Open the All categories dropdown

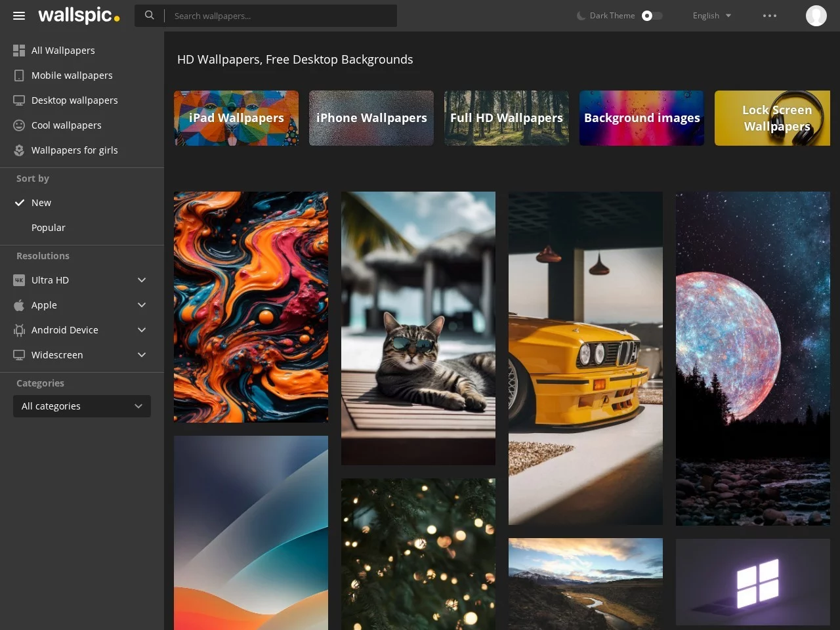[x=82, y=406]
